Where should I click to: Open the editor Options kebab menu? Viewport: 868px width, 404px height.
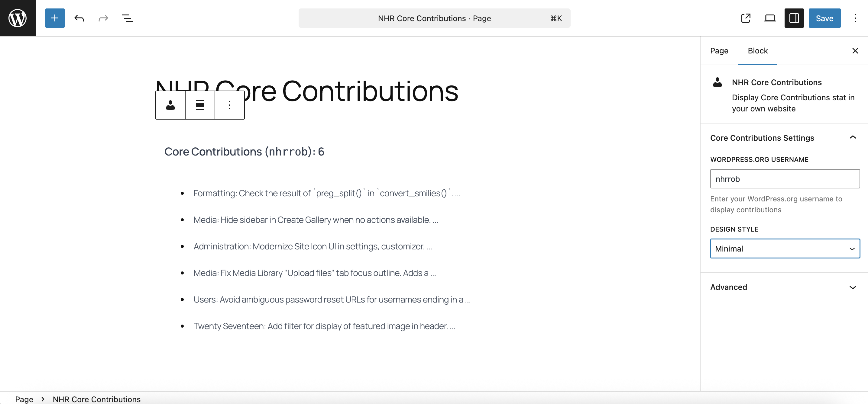coord(855,18)
